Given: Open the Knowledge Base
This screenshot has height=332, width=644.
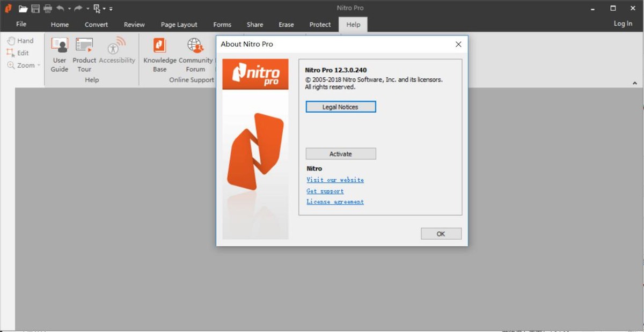Looking at the screenshot, I should 159,54.
